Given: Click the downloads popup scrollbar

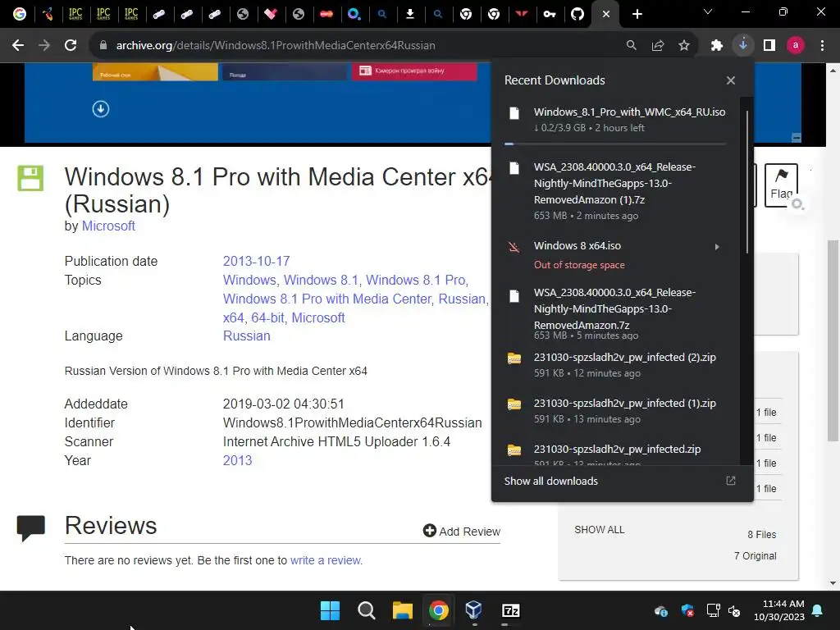Looking at the screenshot, I should 746,182.
